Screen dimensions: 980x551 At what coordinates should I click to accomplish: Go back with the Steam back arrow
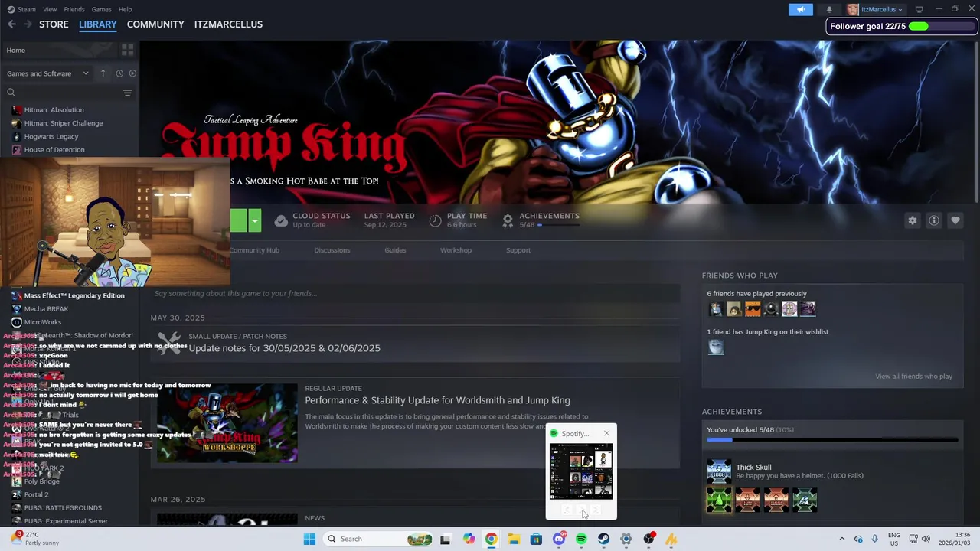(x=11, y=24)
